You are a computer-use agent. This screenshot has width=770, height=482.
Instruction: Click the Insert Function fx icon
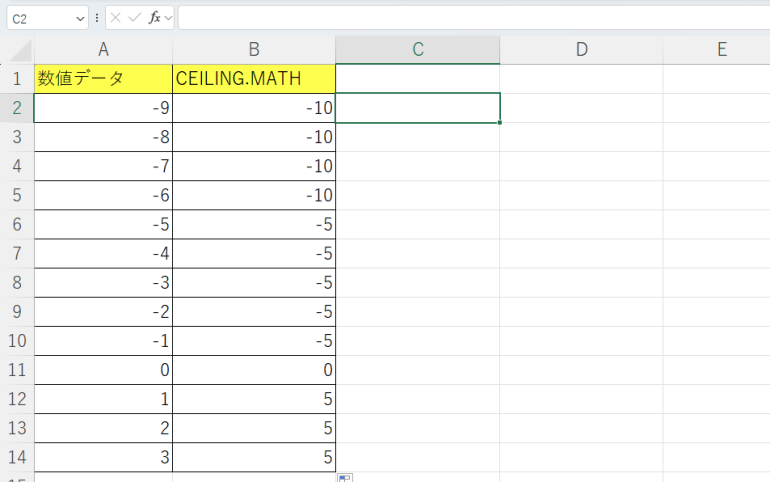(x=154, y=18)
